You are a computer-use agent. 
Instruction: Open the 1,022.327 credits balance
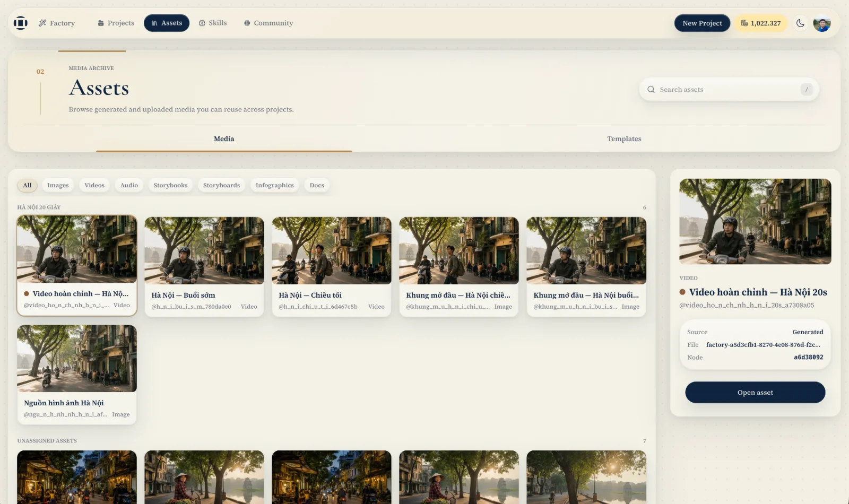(760, 23)
